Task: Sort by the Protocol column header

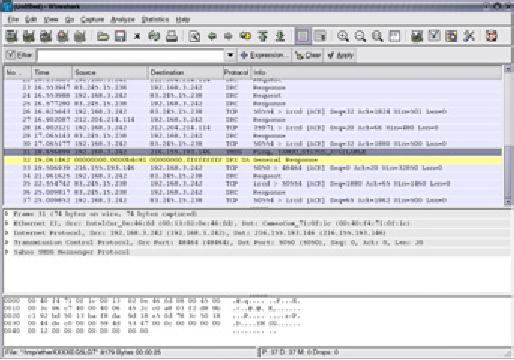Action: pos(236,72)
